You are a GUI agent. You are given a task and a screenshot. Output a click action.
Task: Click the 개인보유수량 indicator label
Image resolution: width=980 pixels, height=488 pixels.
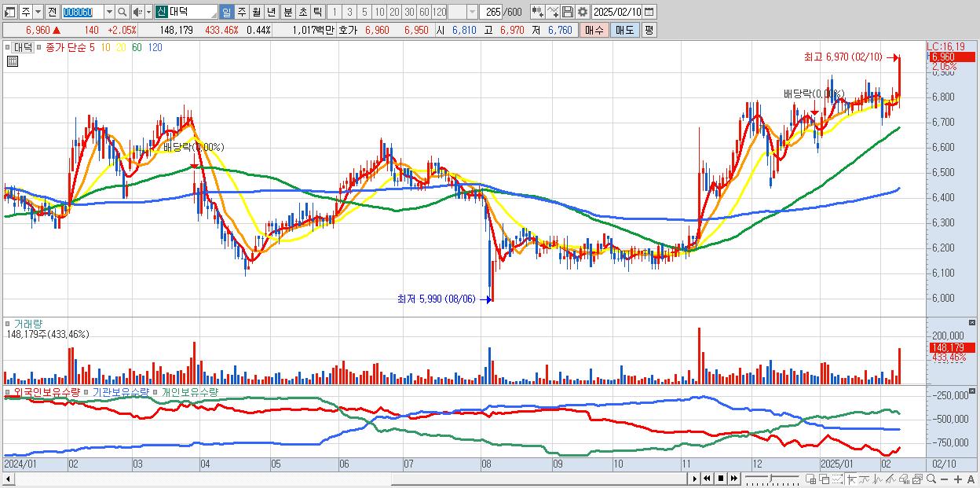pyautogui.click(x=189, y=391)
